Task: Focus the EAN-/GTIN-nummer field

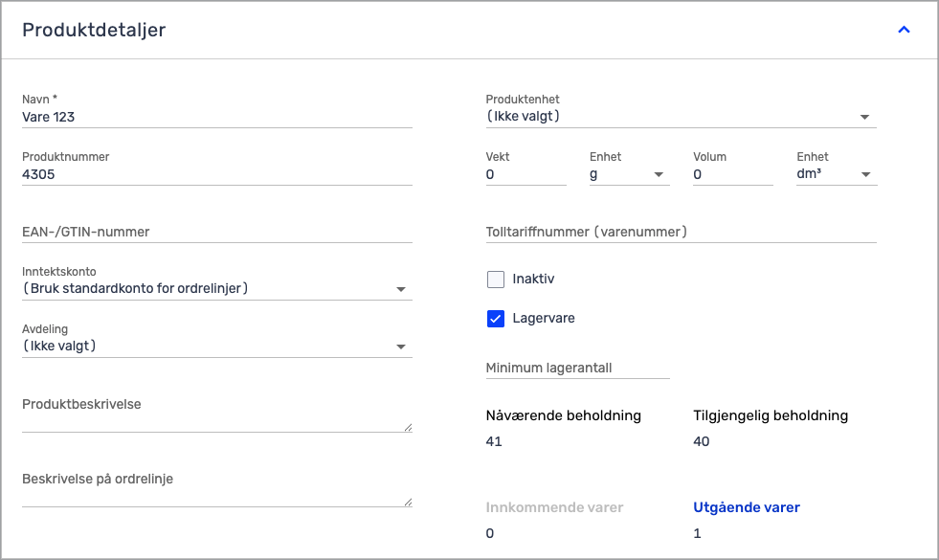Action: pos(216,232)
